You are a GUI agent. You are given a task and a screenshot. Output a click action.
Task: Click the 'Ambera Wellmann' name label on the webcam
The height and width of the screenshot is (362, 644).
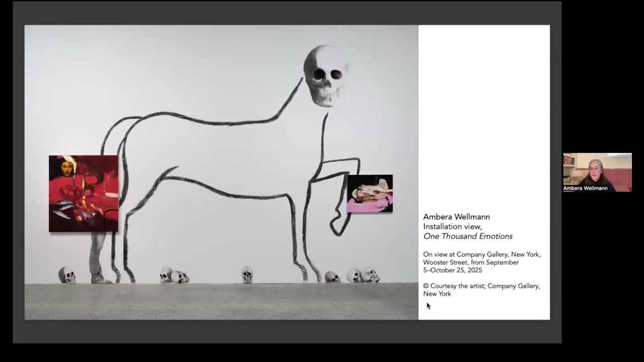pyautogui.click(x=586, y=189)
